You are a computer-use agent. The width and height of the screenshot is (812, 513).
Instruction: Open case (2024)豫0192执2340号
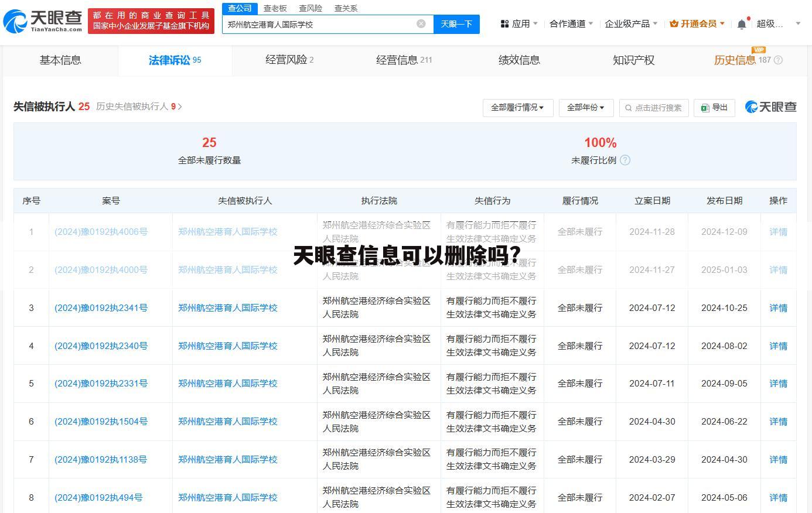(x=101, y=346)
